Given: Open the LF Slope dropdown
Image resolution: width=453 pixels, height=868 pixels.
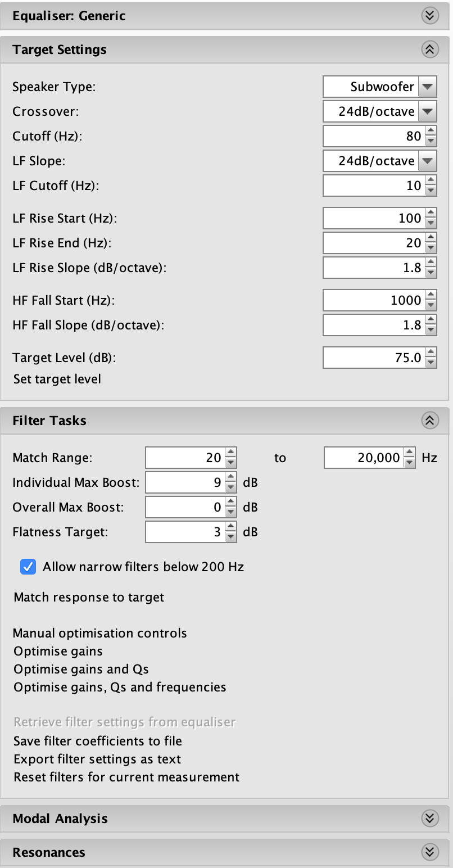Looking at the screenshot, I should 427,161.
